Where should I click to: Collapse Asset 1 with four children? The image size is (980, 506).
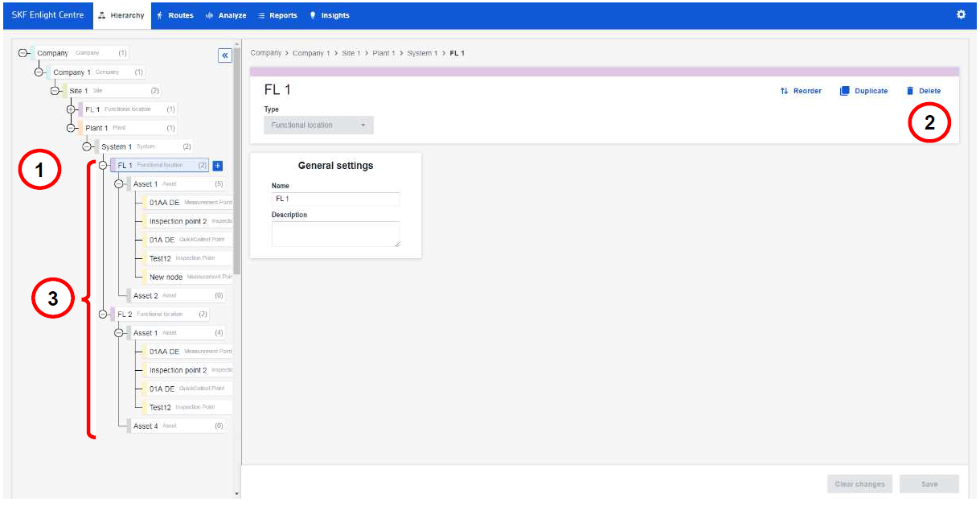pyautogui.click(x=119, y=333)
